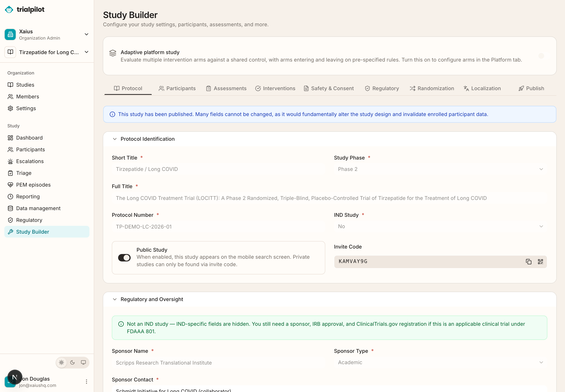Copy the invite code KAMVAY9G
The image size is (565, 392).
coord(529,262)
